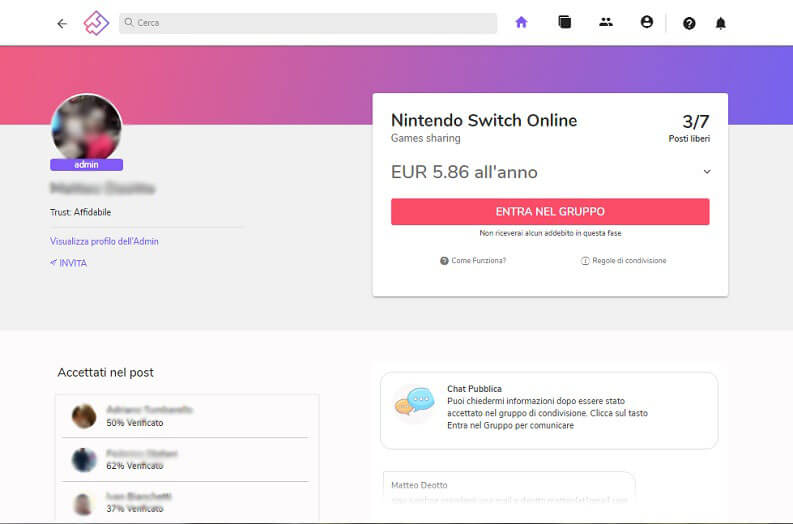This screenshot has height=524, width=793.
Task: Go back using the arrow icon
Action: coord(62,23)
